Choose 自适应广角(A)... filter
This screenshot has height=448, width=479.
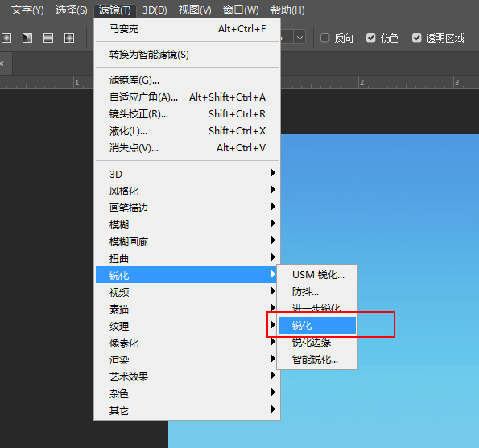(188, 97)
